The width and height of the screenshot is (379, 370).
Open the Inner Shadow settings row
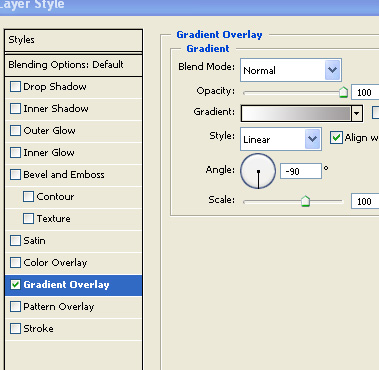74,109
